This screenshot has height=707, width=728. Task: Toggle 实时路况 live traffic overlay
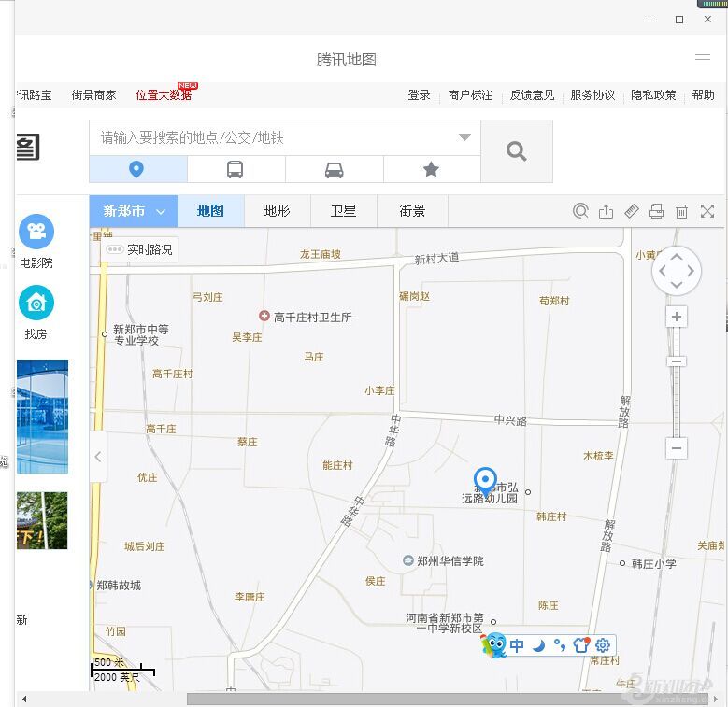pyautogui.click(x=139, y=249)
